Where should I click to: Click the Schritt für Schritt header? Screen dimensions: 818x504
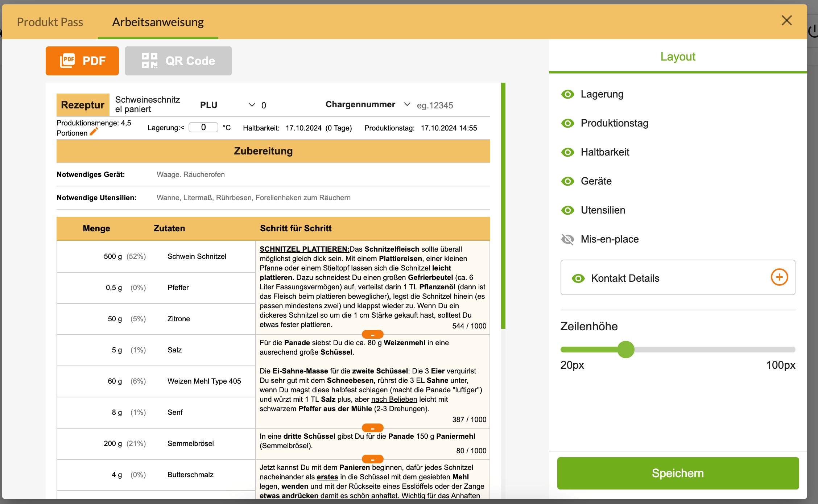[296, 228]
